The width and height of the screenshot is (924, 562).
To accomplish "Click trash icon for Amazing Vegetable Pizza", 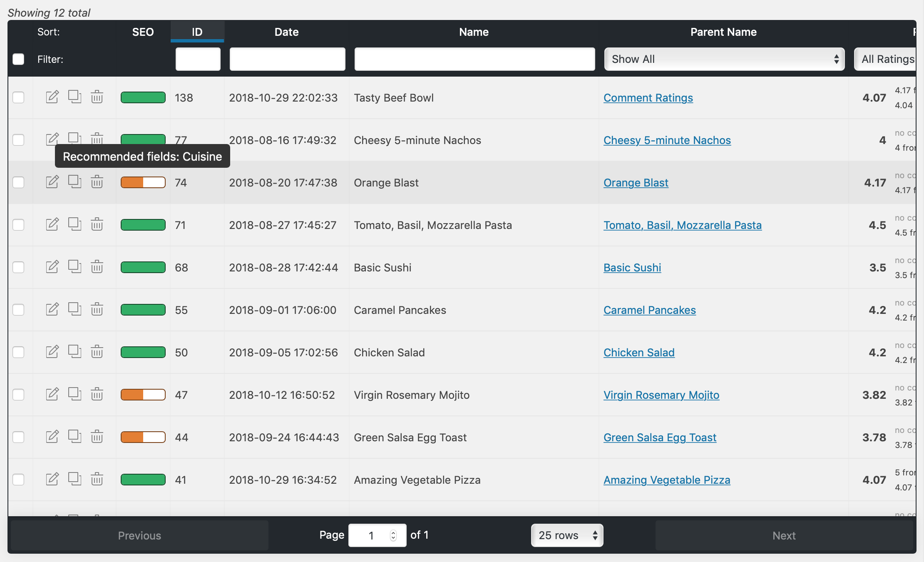I will pos(97,479).
